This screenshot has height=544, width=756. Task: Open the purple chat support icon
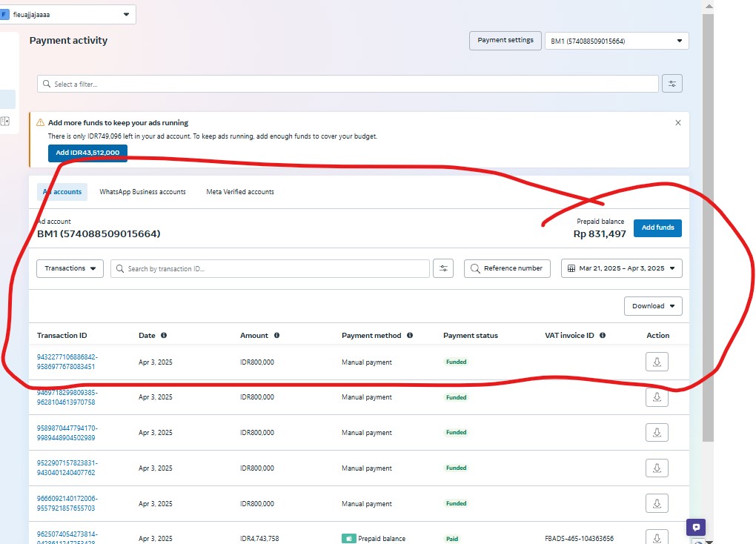[695, 527]
